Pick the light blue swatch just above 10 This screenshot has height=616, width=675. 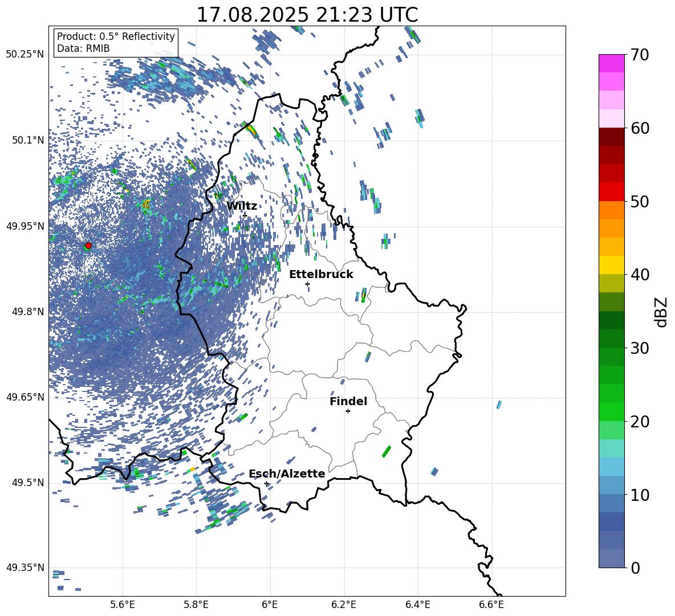611,486
